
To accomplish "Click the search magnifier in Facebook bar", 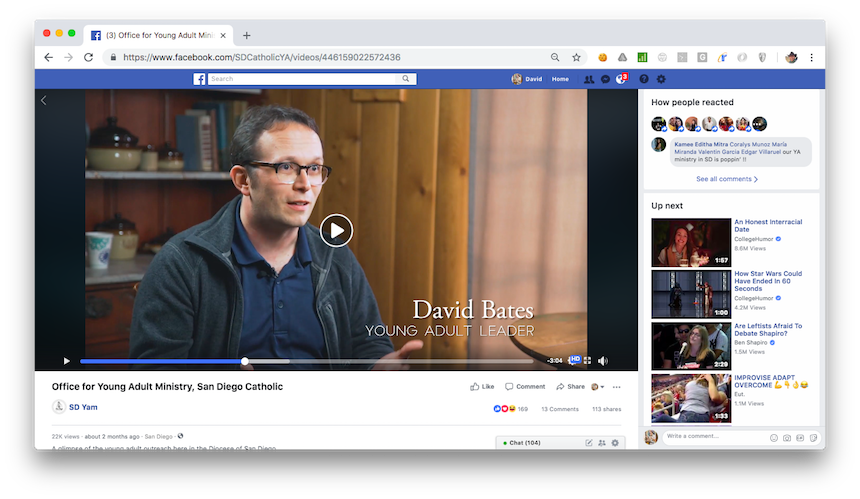I will pos(405,79).
